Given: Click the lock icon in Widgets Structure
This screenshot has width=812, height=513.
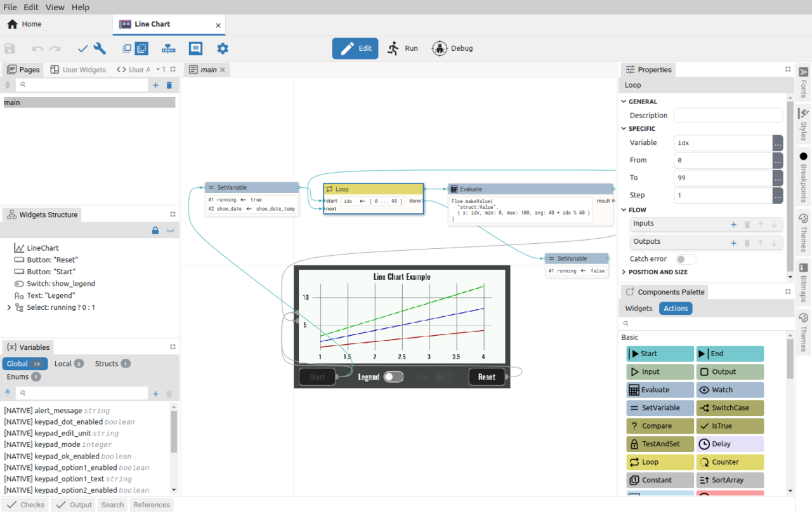Looking at the screenshot, I should (x=155, y=230).
